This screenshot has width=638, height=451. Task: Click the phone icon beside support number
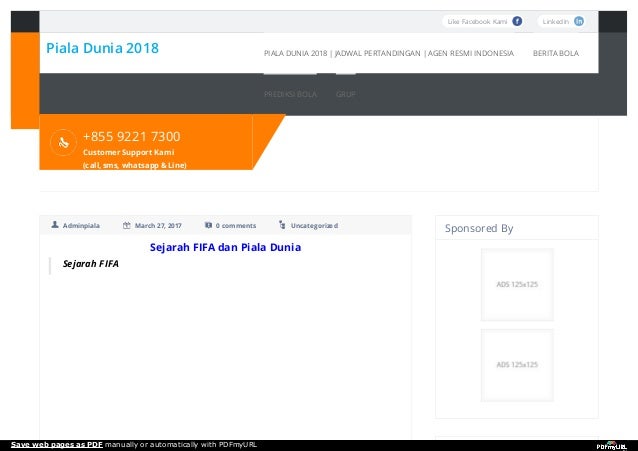[x=63, y=142]
